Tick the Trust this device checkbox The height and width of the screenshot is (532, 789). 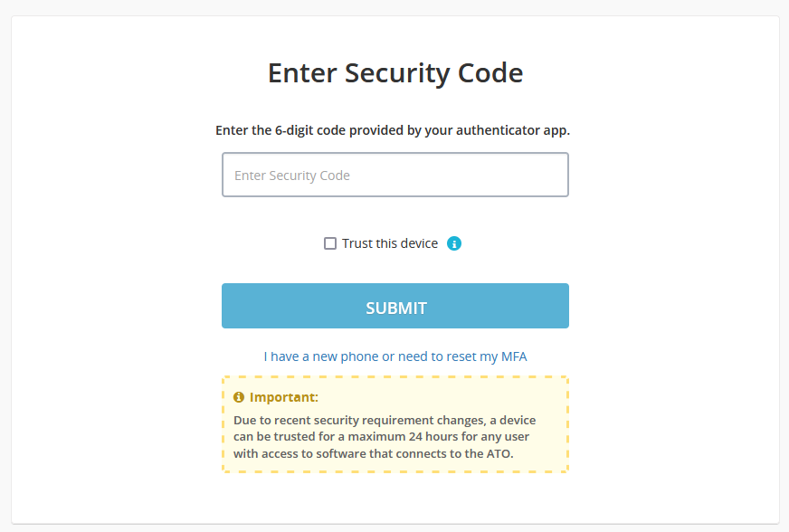pos(330,243)
